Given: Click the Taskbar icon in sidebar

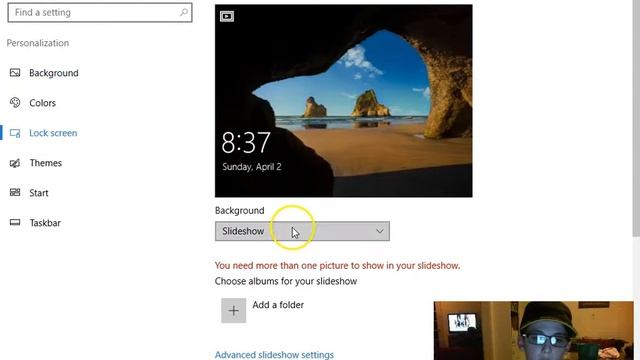Looking at the screenshot, I should pyautogui.click(x=15, y=222).
